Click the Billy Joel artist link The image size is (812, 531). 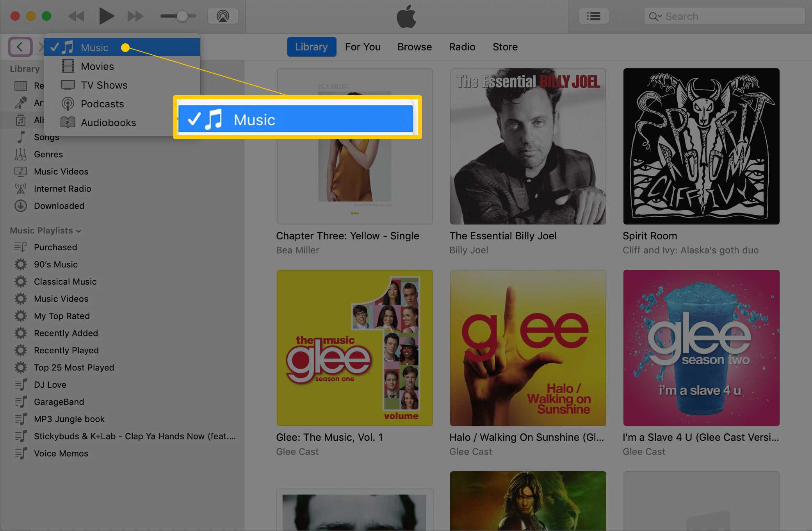pos(468,250)
